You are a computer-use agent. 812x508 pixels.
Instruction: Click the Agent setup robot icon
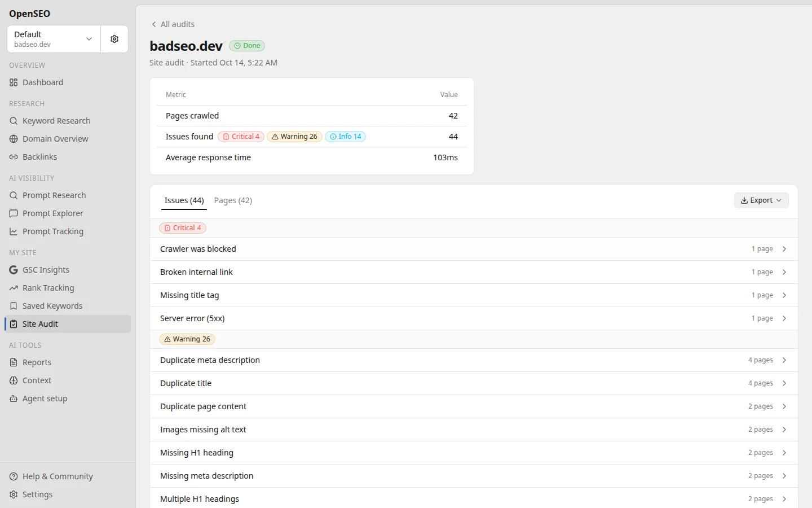(14, 398)
